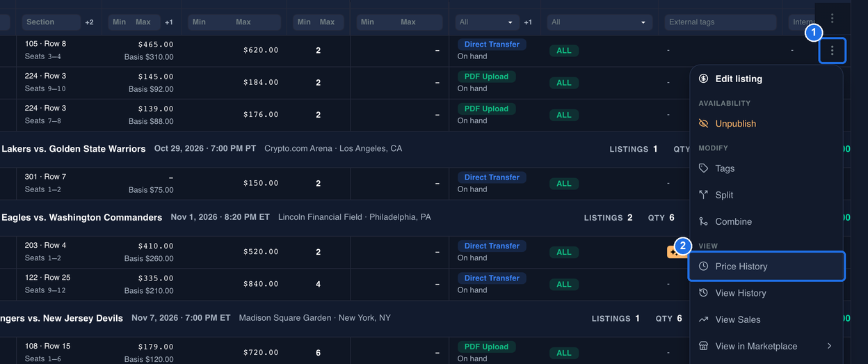Click the View Sales trend icon
The image size is (868, 364).
pyautogui.click(x=703, y=319)
